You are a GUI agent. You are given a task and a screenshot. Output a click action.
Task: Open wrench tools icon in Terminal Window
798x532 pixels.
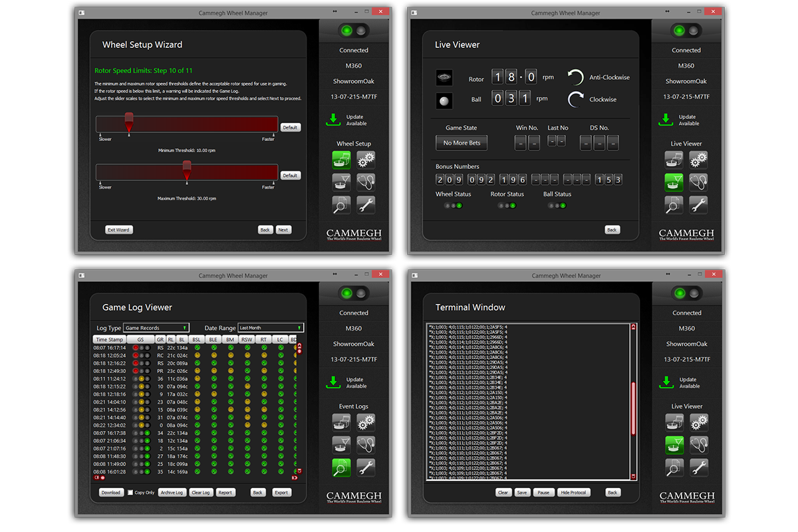(699, 467)
